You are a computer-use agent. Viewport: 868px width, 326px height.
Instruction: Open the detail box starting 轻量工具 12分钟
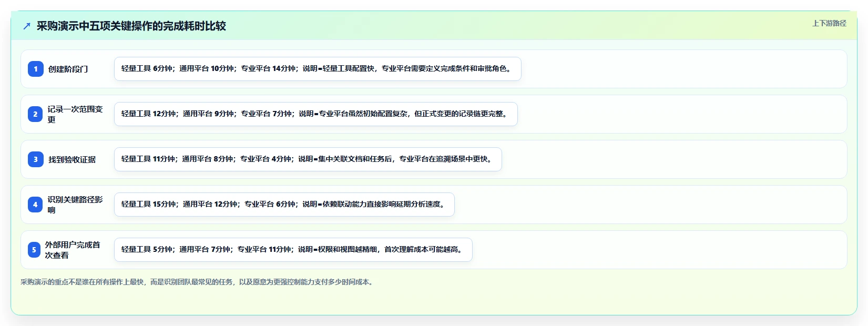point(316,114)
